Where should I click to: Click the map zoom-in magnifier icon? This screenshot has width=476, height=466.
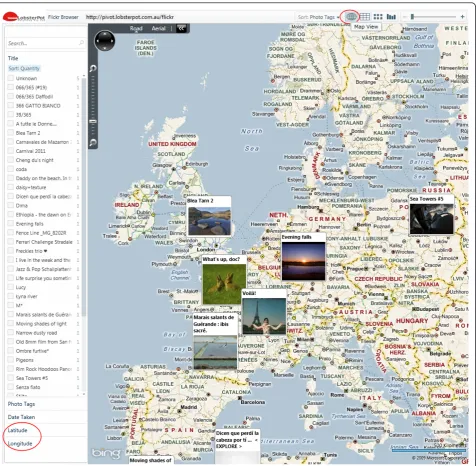tap(93, 68)
